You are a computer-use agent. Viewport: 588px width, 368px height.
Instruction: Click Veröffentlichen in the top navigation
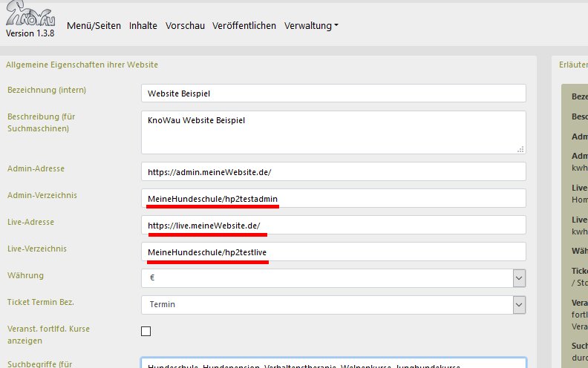point(244,25)
